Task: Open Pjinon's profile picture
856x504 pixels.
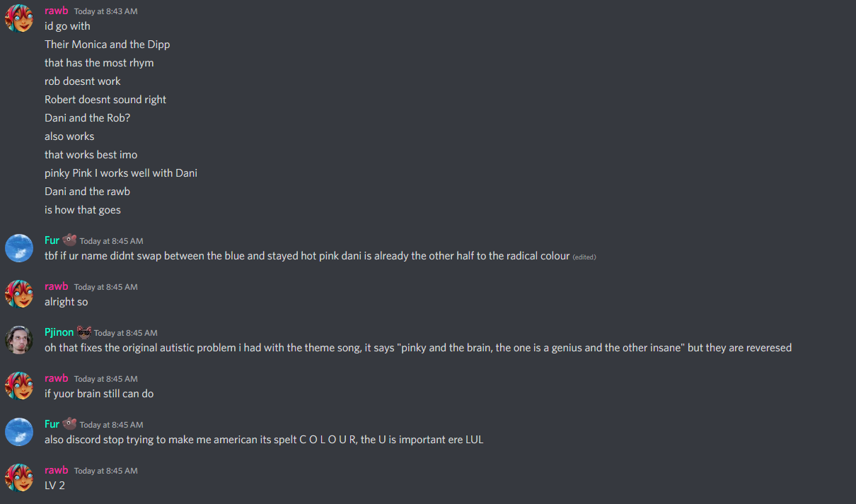Action: 19,340
